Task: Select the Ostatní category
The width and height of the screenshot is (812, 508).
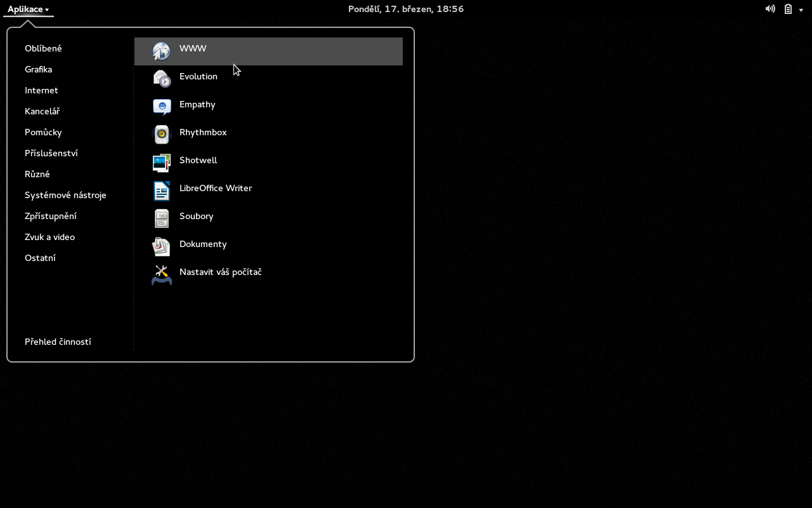Action: [x=40, y=258]
